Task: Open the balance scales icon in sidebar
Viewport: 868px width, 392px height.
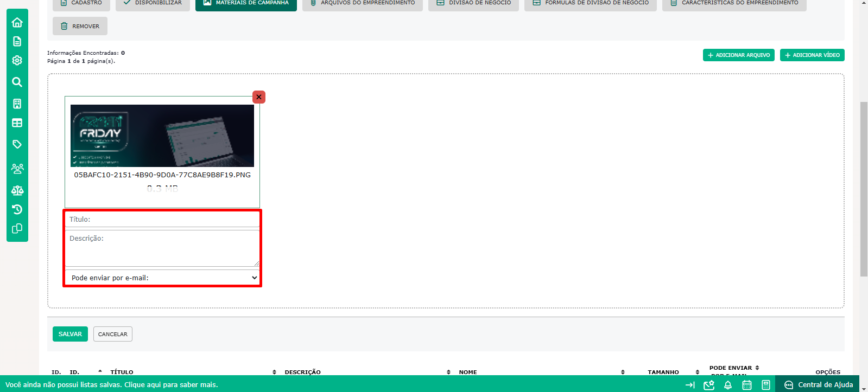Action: pos(17,190)
